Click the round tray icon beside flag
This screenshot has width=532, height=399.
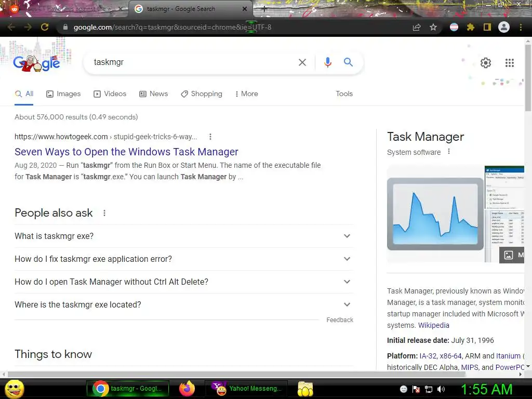point(403,389)
